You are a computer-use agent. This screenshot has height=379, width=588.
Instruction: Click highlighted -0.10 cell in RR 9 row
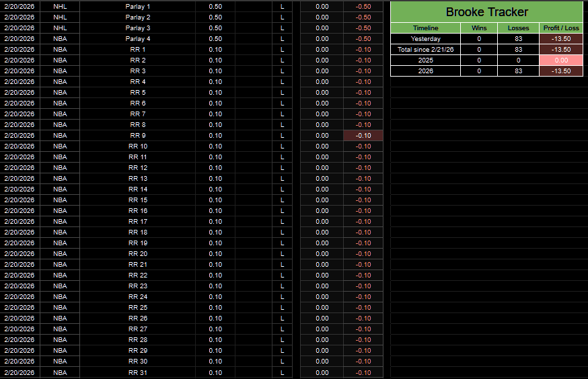pyautogui.click(x=363, y=136)
